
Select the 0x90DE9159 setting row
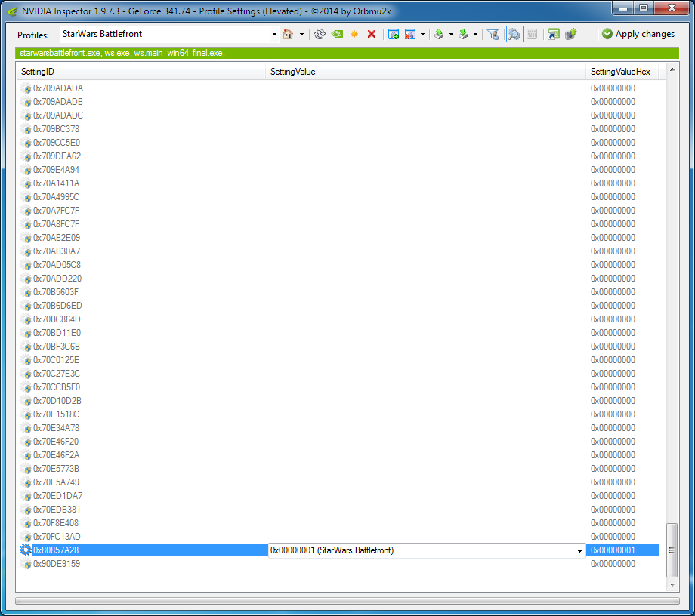tap(339, 564)
